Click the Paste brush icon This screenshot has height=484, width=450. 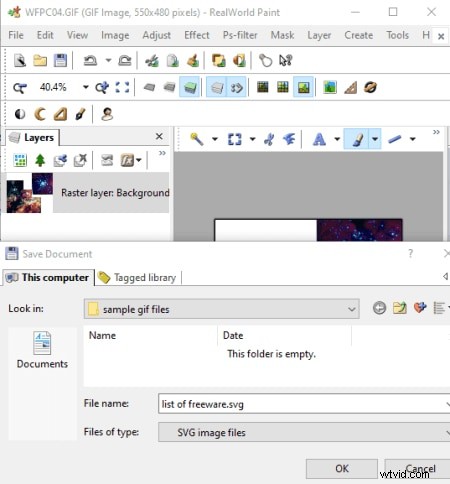tap(193, 61)
